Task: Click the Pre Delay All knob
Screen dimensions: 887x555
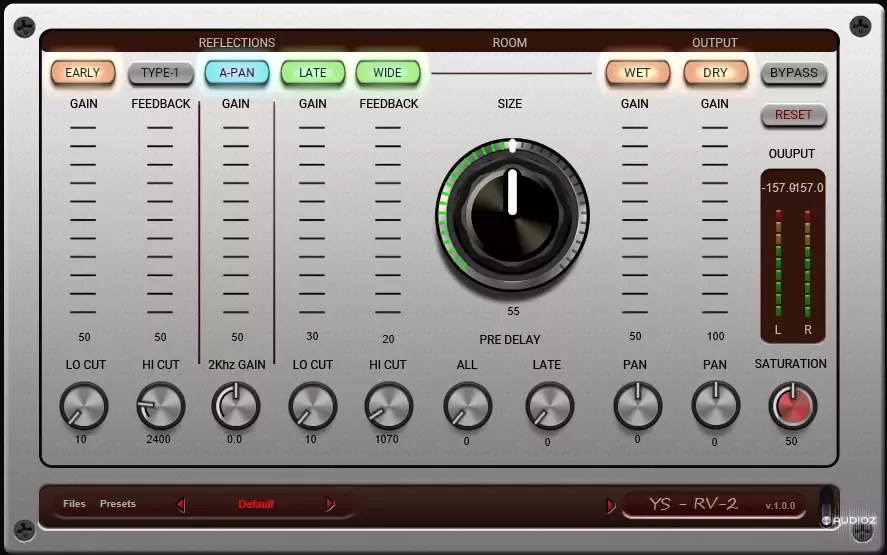Action: point(467,407)
